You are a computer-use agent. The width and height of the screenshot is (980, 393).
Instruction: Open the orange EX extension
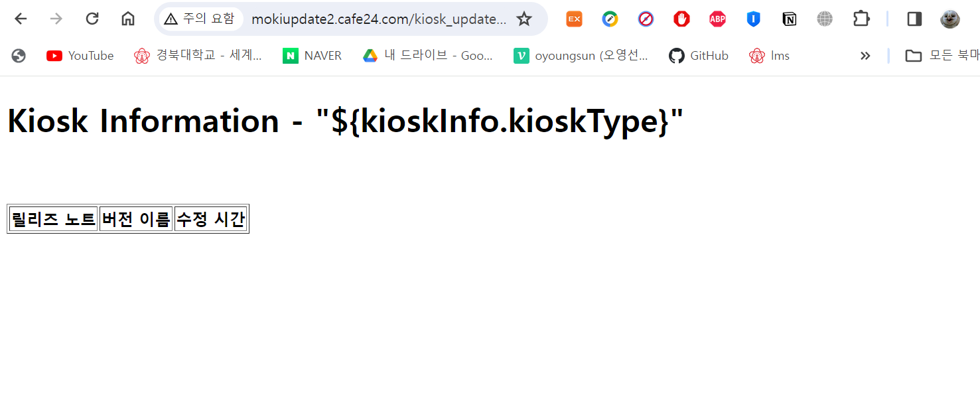(574, 19)
